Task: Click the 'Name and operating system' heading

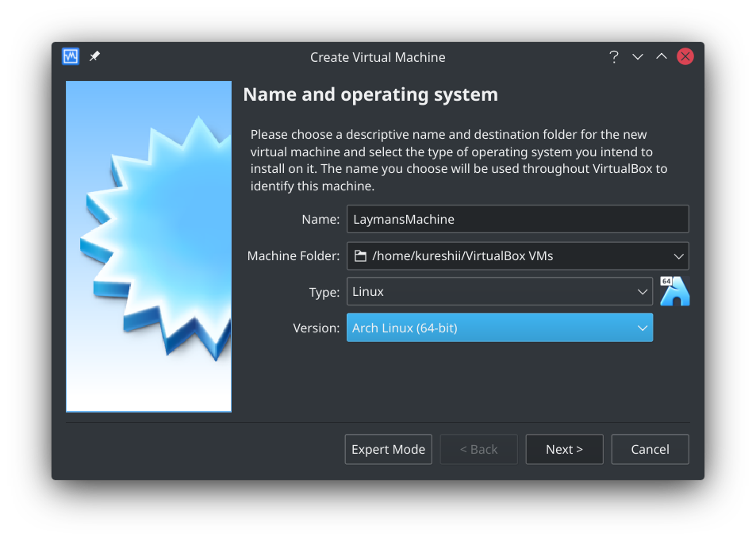Action: pyautogui.click(x=370, y=94)
